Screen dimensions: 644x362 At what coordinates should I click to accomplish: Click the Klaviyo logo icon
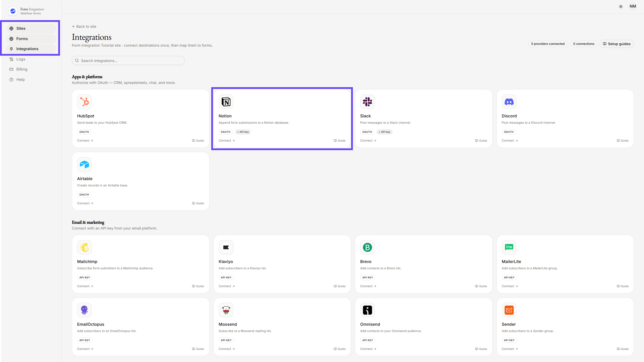[226, 247]
